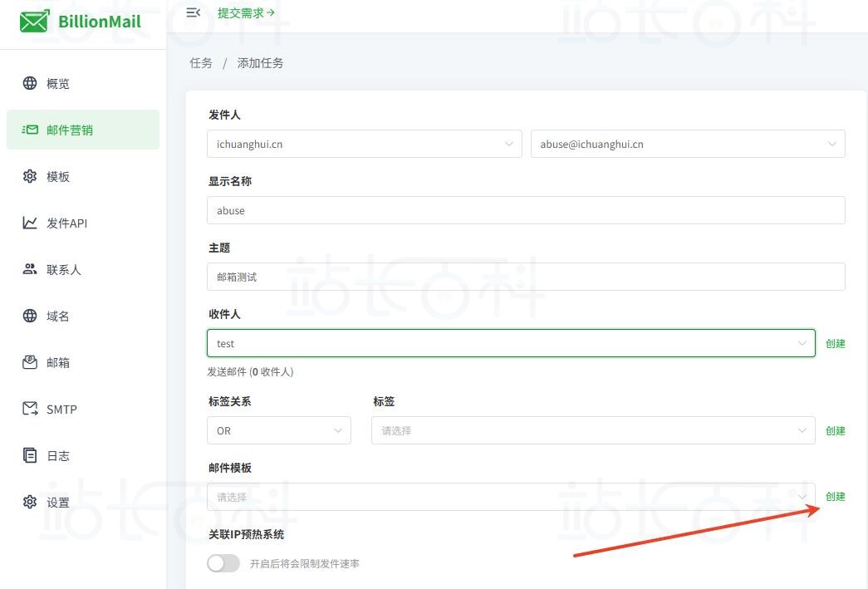Viewport: 868px width, 589px height.
Task: Open the 发件API section
Action: pos(83,223)
